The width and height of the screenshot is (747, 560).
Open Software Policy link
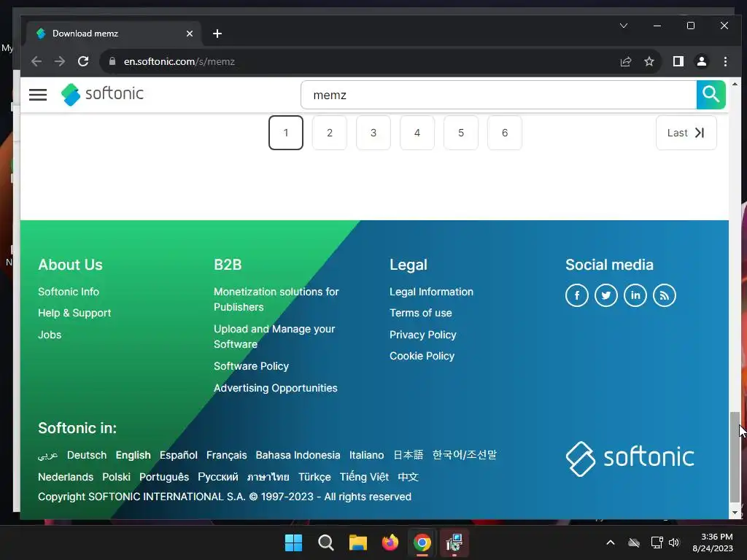click(251, 366)
